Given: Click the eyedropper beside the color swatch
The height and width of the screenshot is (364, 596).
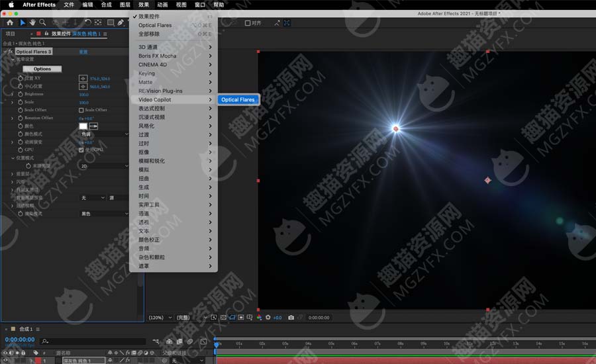Looking at the screenshot, I should pos(93,126).
